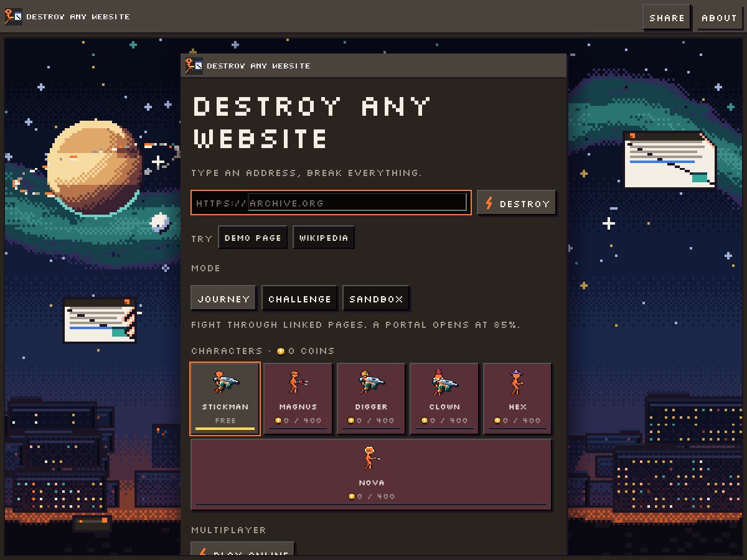Try the Demo Page shortcut
This screenshot has height=560, width=747.
(253, 237)
